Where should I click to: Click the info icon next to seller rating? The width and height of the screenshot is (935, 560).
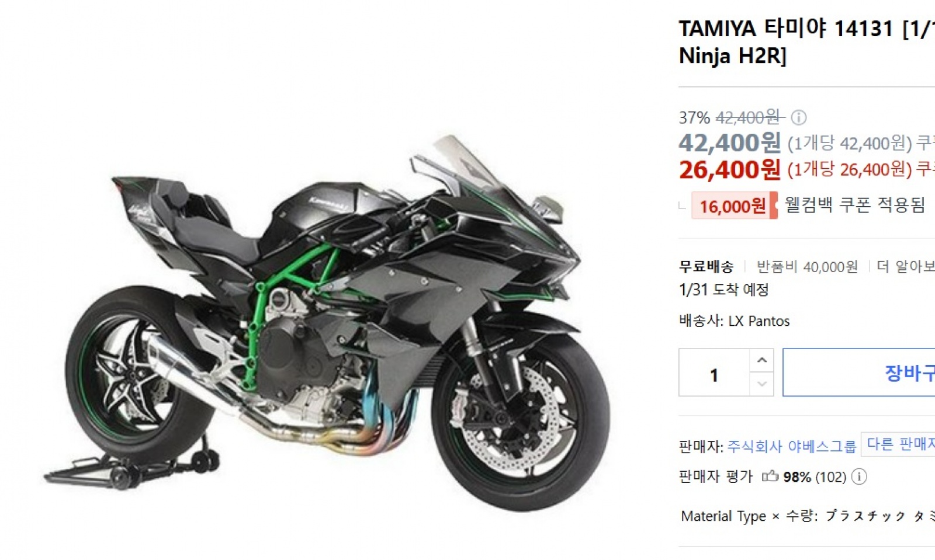[x=858, y=477]
